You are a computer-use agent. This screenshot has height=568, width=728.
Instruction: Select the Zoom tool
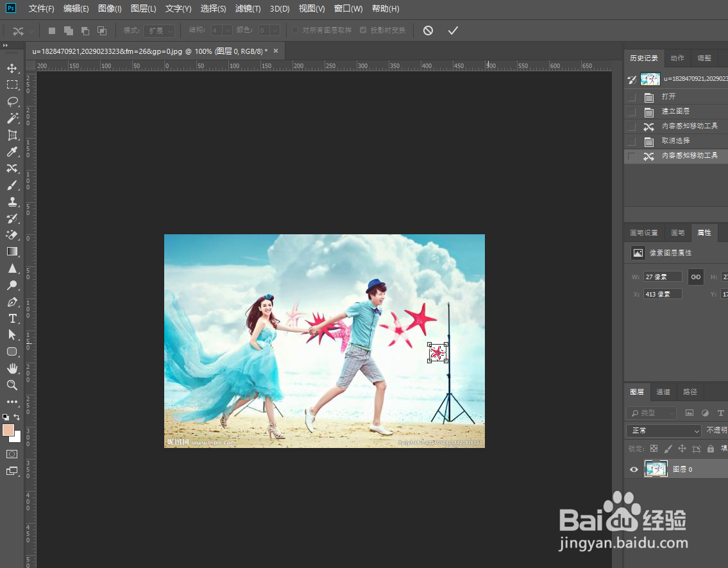click(x=12, y=385)
